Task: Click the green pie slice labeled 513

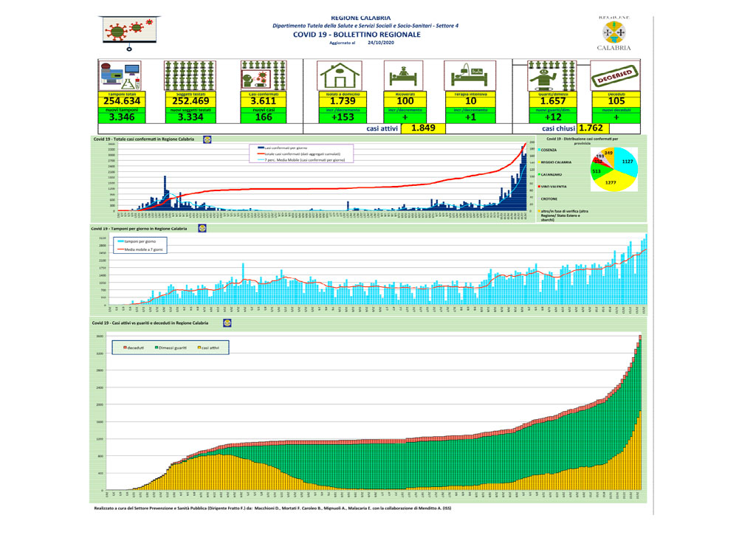Action: click(597, 171)
